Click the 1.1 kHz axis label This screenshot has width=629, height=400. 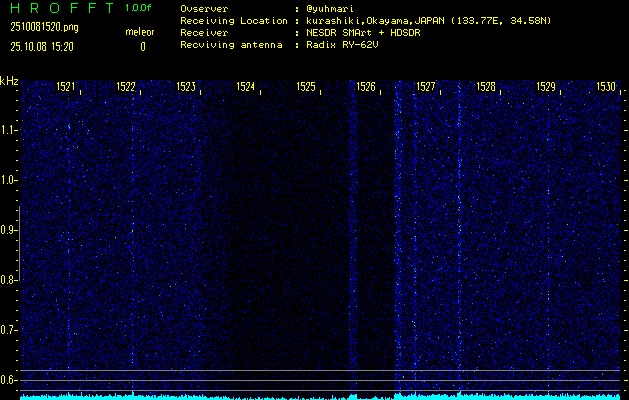pyautogui.click(x=8, y=130)
